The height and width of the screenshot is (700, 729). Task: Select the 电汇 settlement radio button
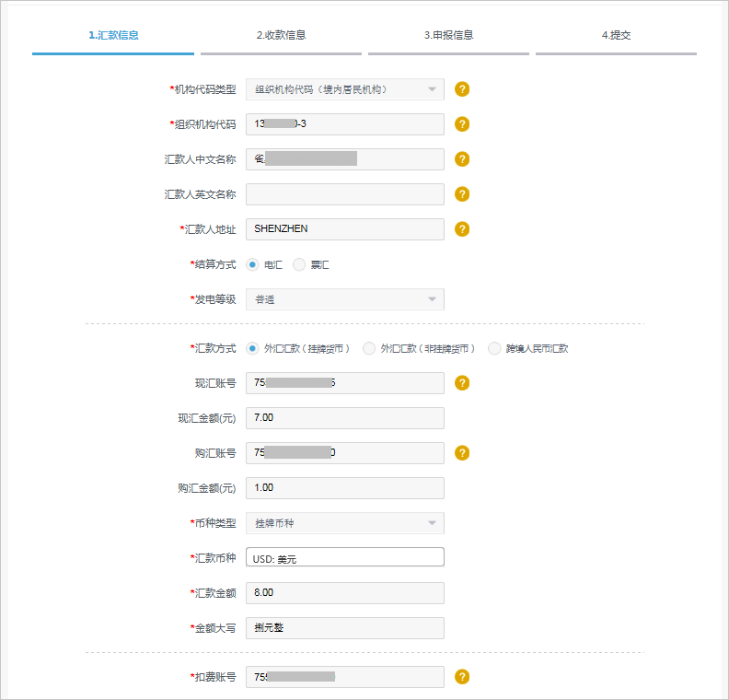253,265
